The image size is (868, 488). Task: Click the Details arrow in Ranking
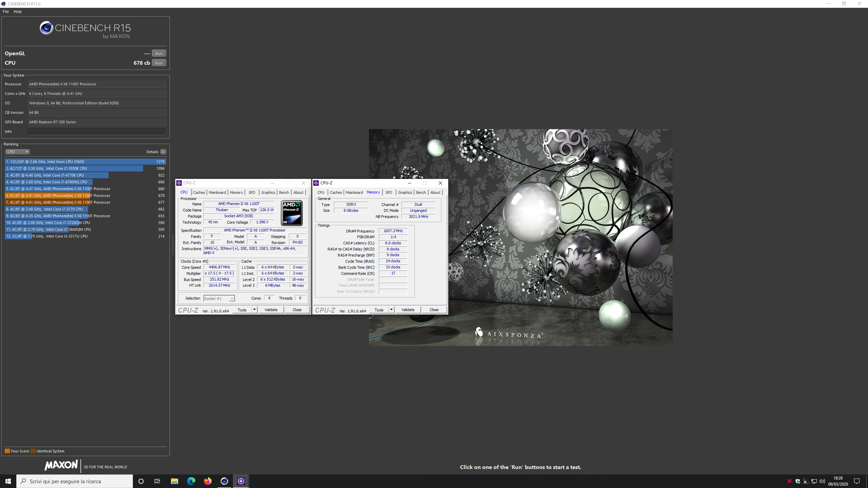click(163, 152)
